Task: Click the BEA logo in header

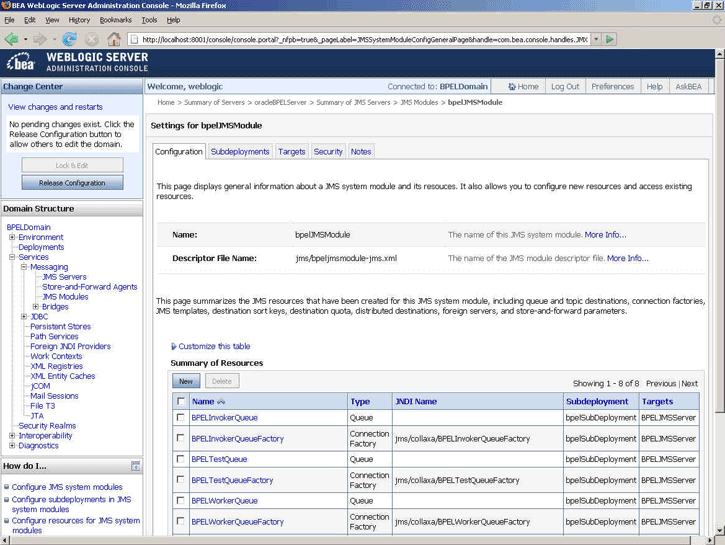Action: [x=20, y=62]
